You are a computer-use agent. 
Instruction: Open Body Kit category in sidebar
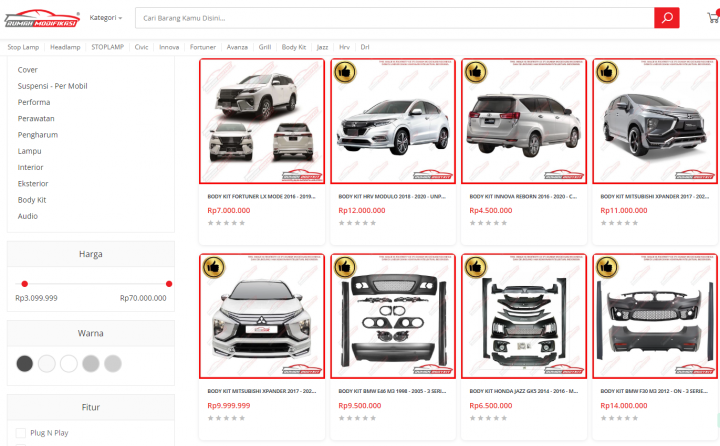click(x=32, y=200)
